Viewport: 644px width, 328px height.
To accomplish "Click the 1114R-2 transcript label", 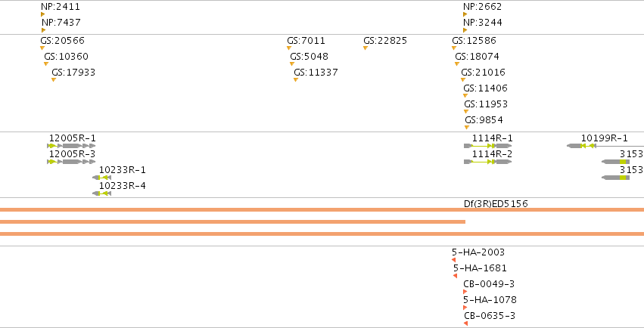I will [x=492, y=154].
